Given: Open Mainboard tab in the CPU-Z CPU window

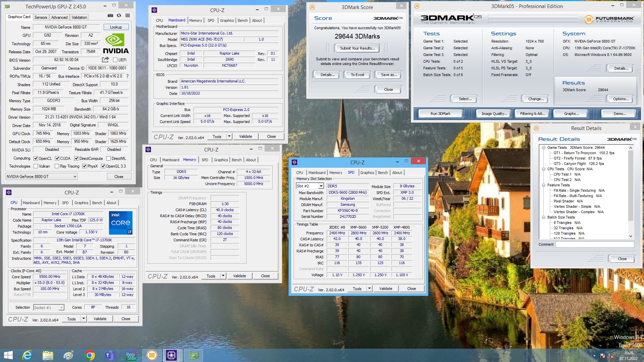Looking at the screenshot, I should click(x=31, y=203).
